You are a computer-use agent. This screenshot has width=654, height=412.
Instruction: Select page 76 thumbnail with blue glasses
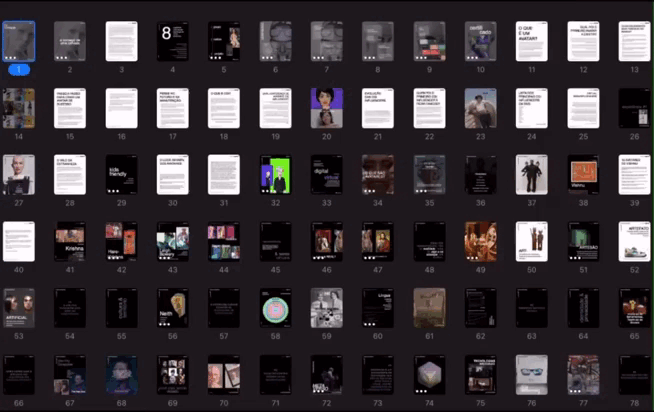pos(532,375)
